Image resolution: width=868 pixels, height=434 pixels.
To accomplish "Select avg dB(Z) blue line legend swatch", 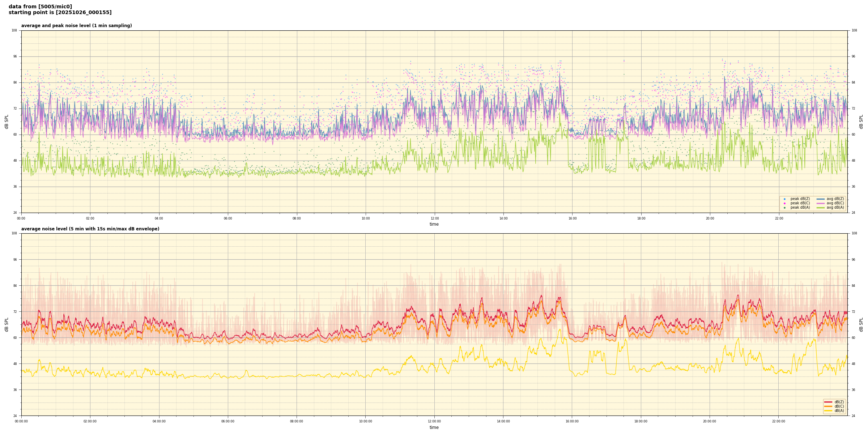I will click(x=821, y=199).
